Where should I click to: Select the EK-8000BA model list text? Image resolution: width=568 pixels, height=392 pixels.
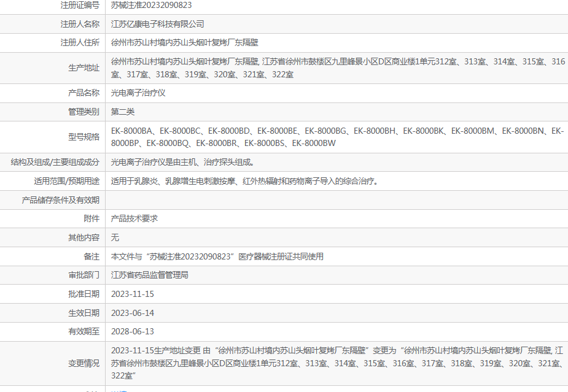pos(337,137)
